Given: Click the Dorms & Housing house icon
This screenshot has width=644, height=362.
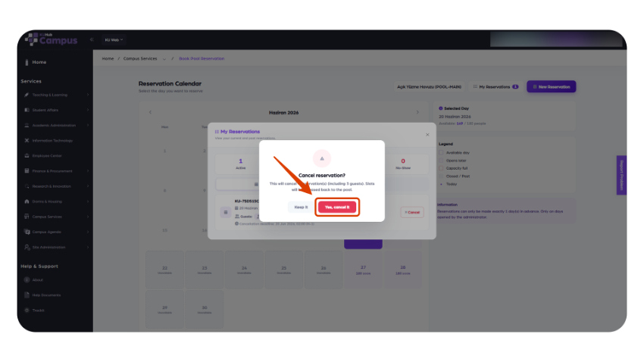Looking at the screenshot, I should point(27,201).
